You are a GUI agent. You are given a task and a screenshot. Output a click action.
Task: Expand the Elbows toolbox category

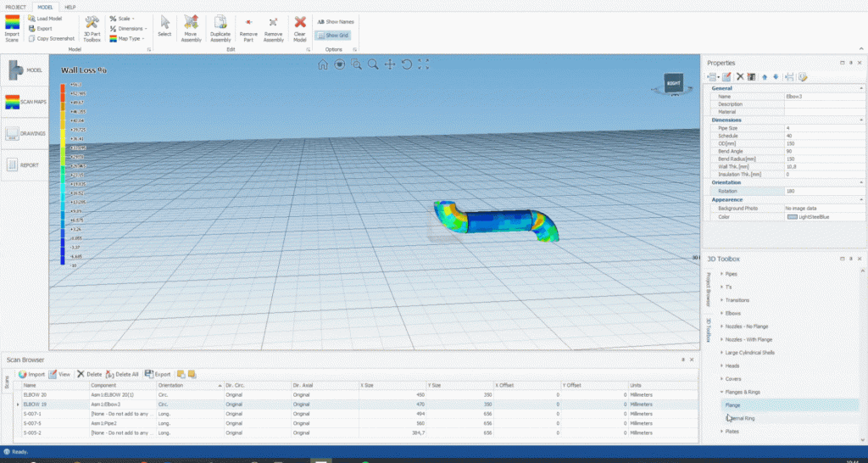(x=722, y=314)
